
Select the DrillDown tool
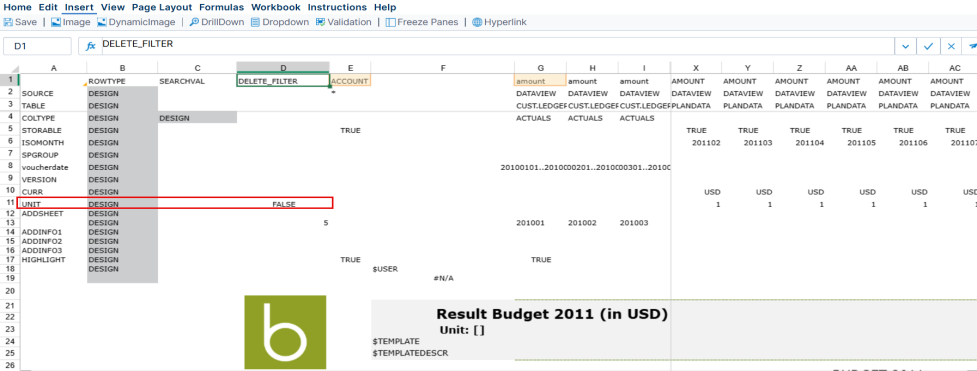[x=217, y=22]
